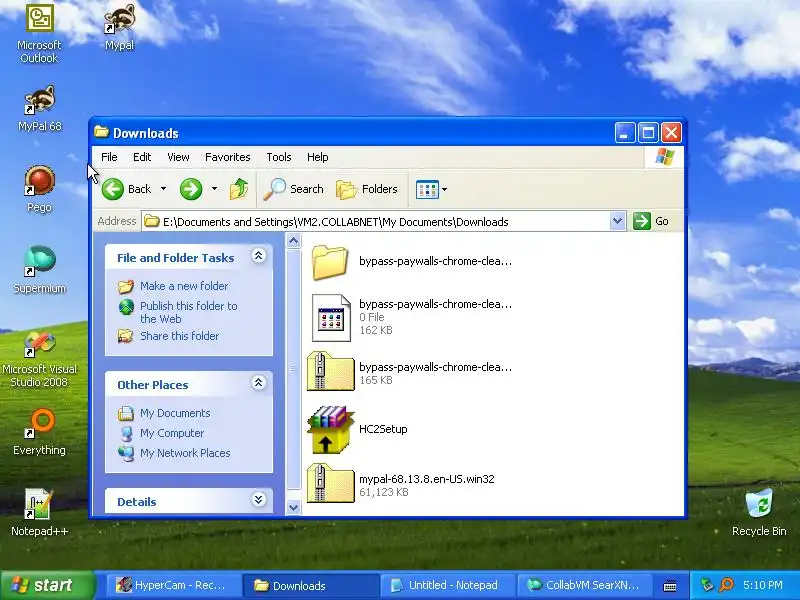
Task: Select the bypass-paywalls 0 File 162 KB icon
Action: [331, 318]
